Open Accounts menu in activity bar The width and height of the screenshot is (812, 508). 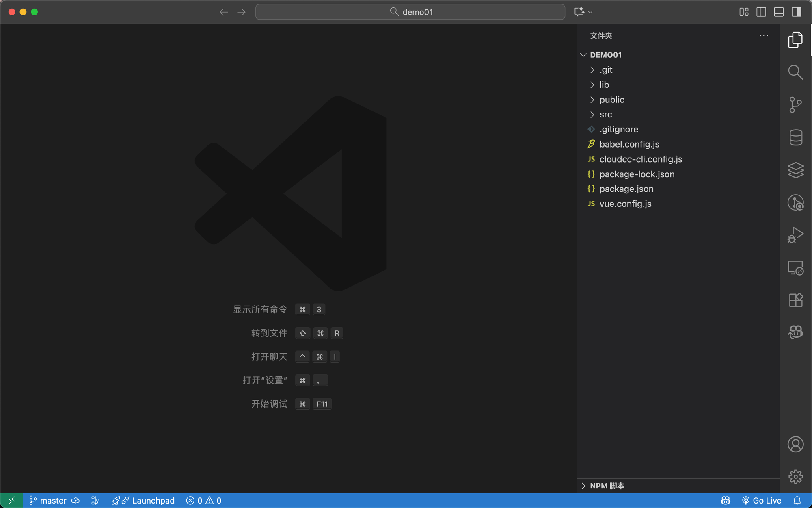coord(795,444)
